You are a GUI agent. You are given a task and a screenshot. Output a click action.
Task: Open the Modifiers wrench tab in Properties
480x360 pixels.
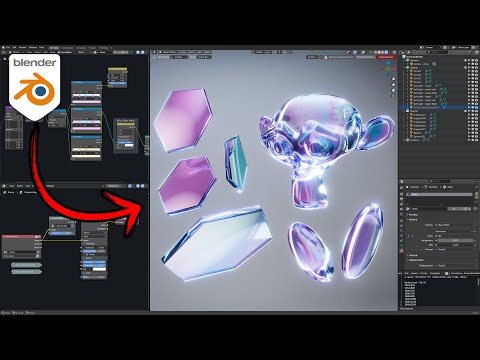(402, 226)
